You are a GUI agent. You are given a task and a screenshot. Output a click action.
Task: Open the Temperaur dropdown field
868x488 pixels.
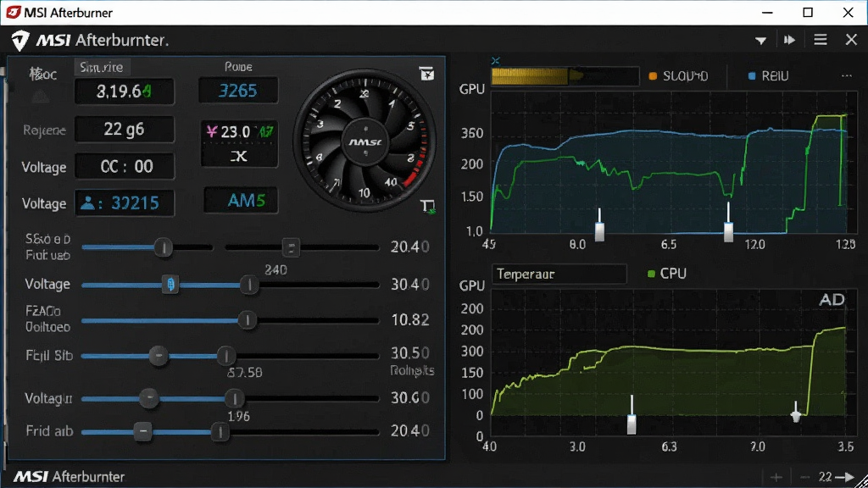coord(559,274)
